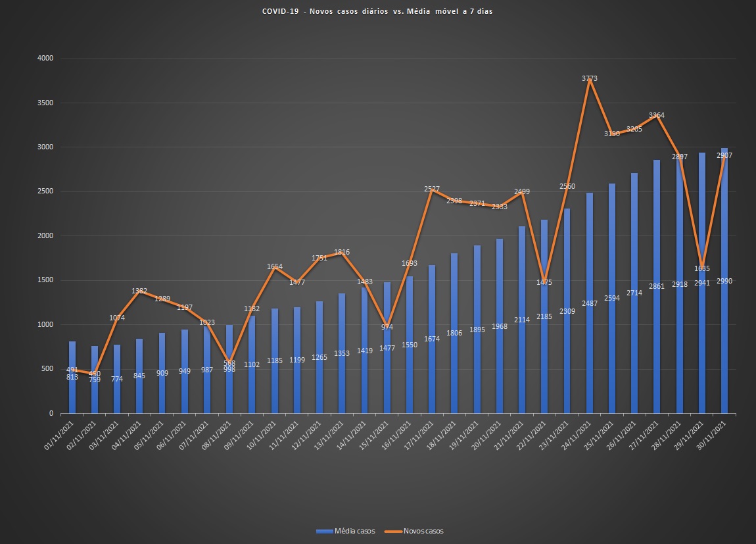The height and width of the screenshot is (544, 756).
Task: Select the 'Novos casos' legend entry
Action: click(x=423, y=531)
